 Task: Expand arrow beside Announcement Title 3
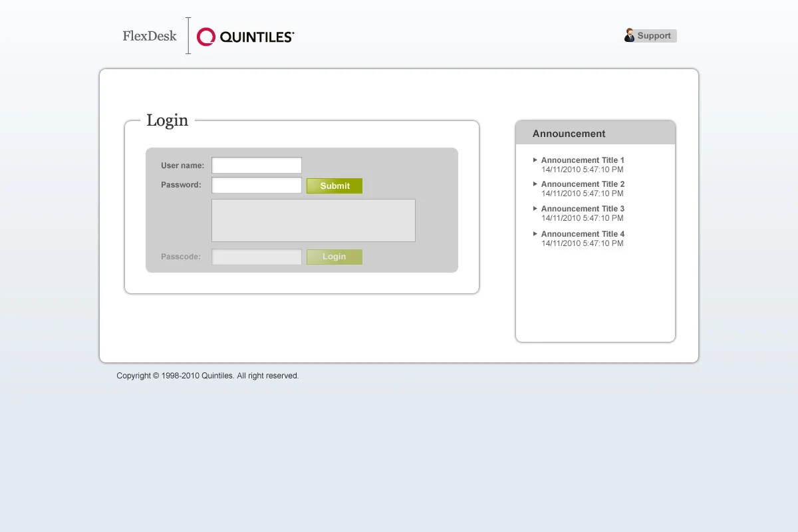[535, 208]
